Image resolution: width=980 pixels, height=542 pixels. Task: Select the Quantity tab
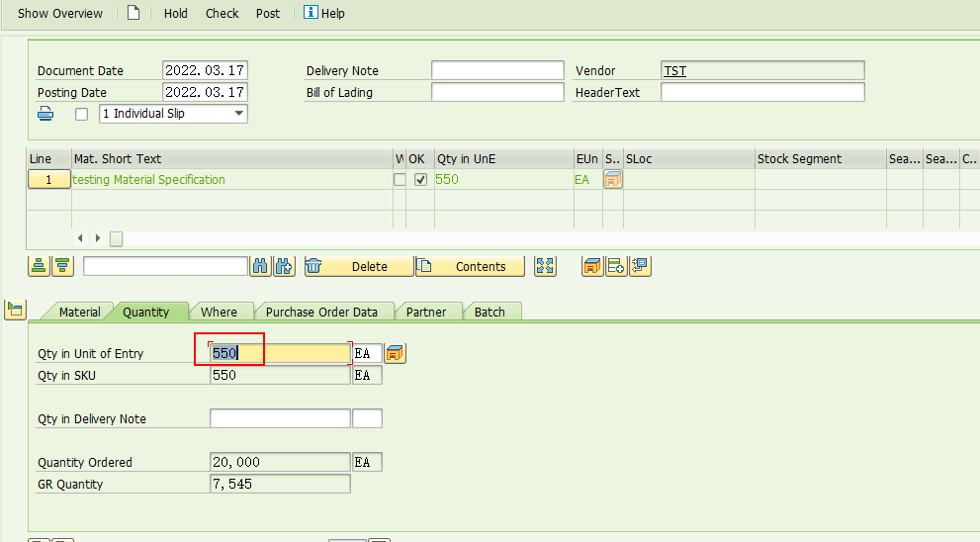pos(145,312)
